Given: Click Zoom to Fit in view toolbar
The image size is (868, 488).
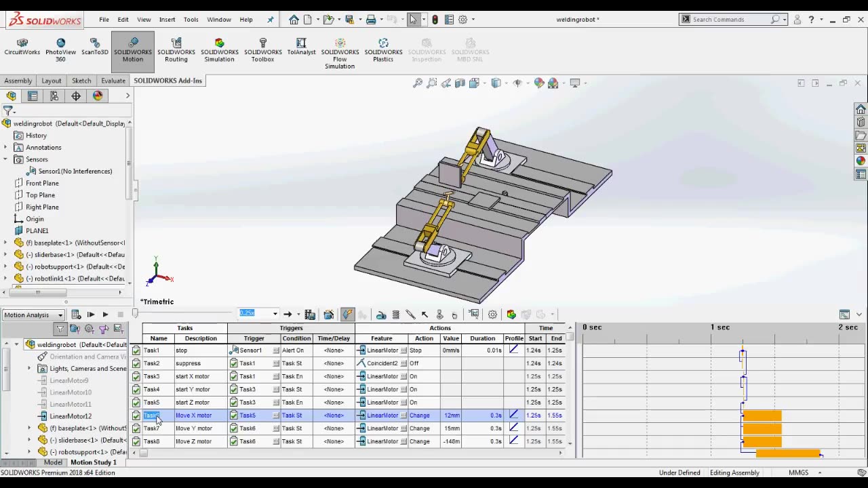Looking at the screenshot, I should tap(418, 83).
